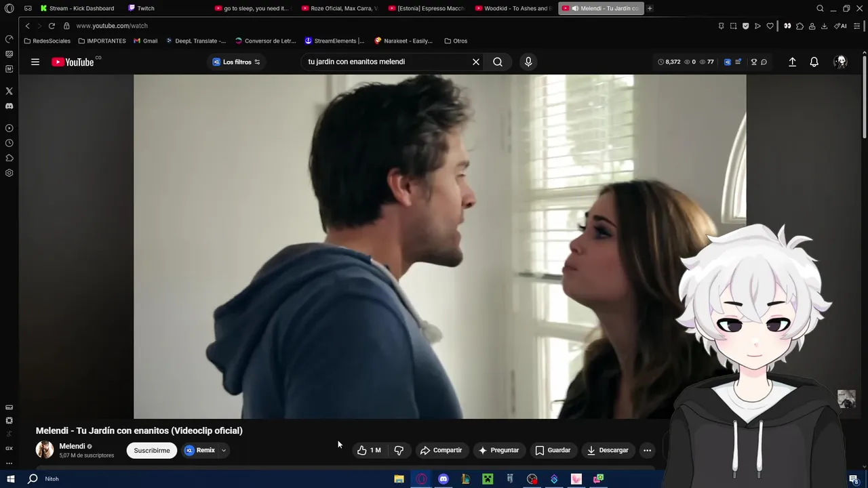The image size is (868, 488).
Task: Open the Gmail bookmark
Action: pyautogui.click(x=146, y=41)
